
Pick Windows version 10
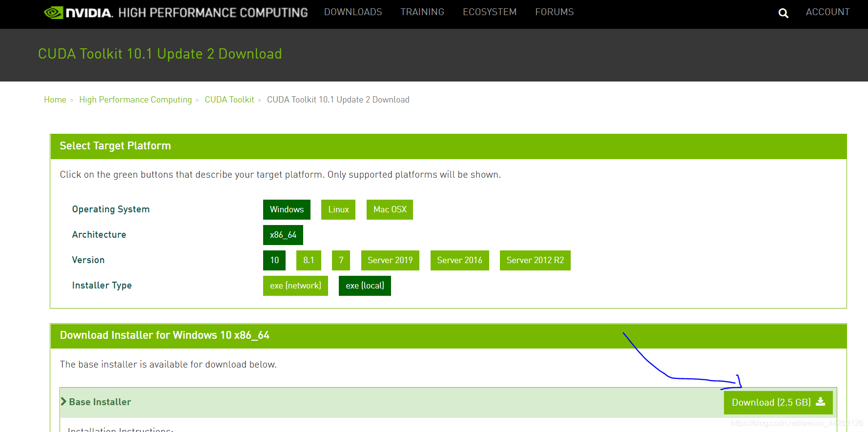point(274,260)
